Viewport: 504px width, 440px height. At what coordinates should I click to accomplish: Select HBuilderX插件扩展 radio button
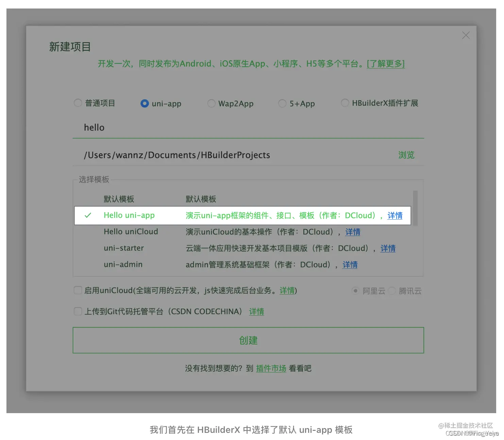[345, 103]
